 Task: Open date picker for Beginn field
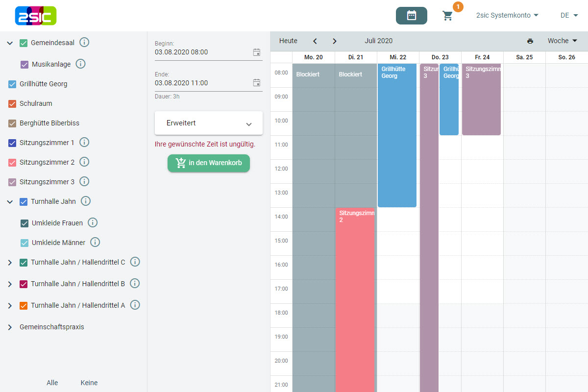pos(256,52)
